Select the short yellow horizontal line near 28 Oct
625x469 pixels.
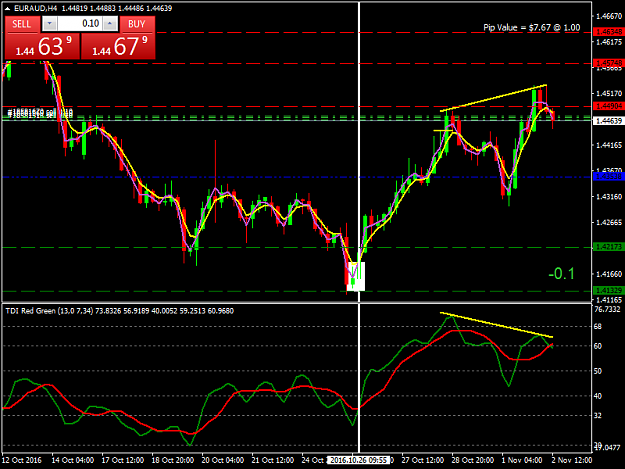tap(443, 130)
